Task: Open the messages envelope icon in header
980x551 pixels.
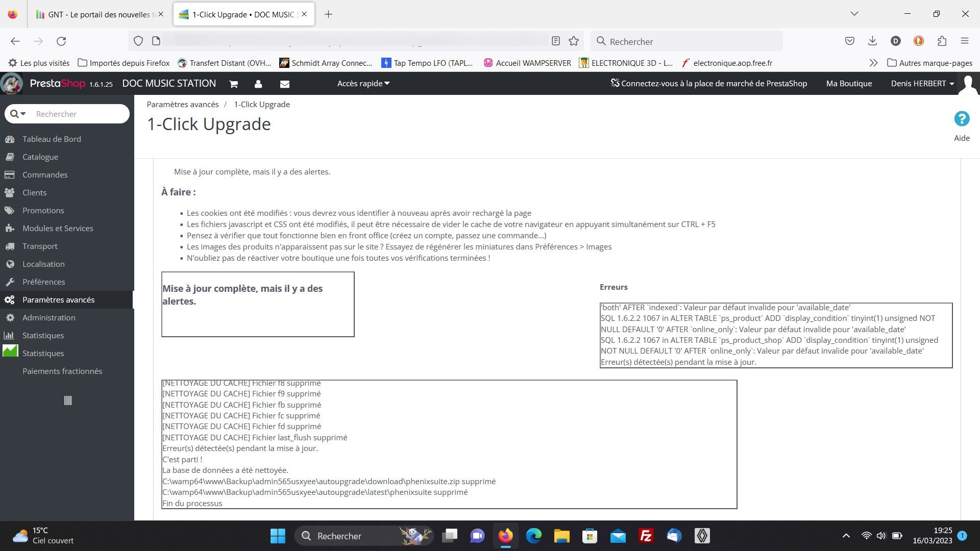Action: pyautogui.click(x=285, y=84)
